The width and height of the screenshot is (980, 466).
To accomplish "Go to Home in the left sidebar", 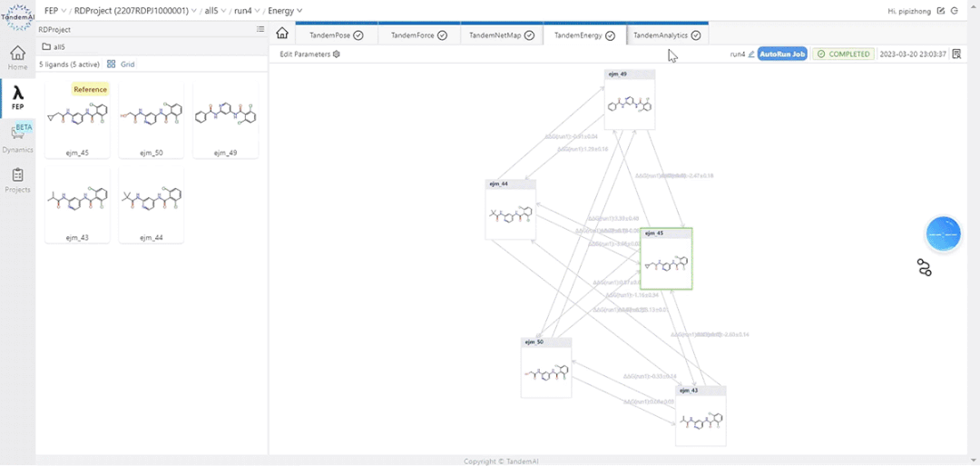I will pos(17,57).
